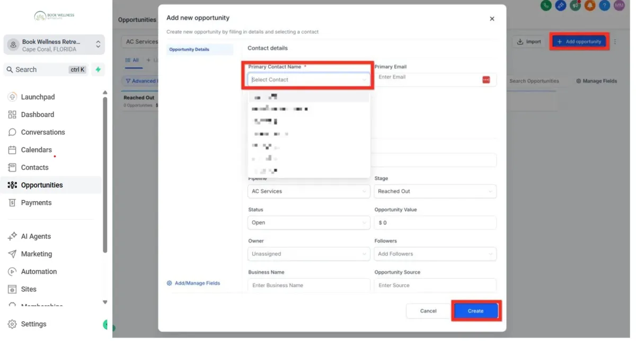The height and width of the screenshot is (364, 636).
Task: Open the Status dropdown showing Open
Action: click(x=308, y=223)
